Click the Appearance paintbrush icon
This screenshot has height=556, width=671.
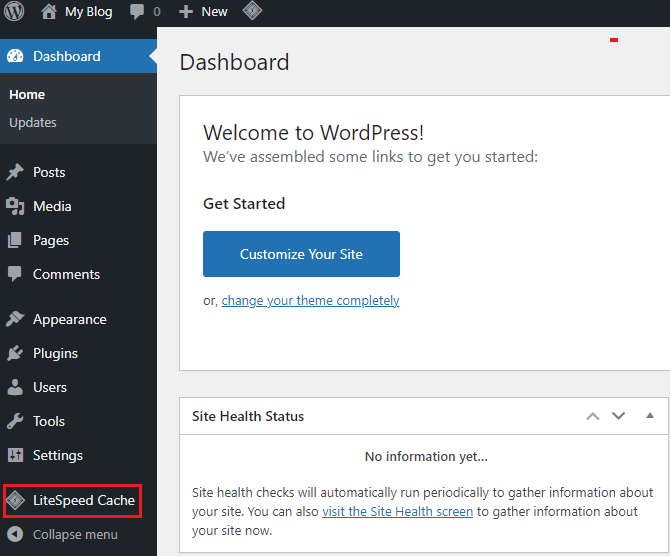tap(15, 319)
